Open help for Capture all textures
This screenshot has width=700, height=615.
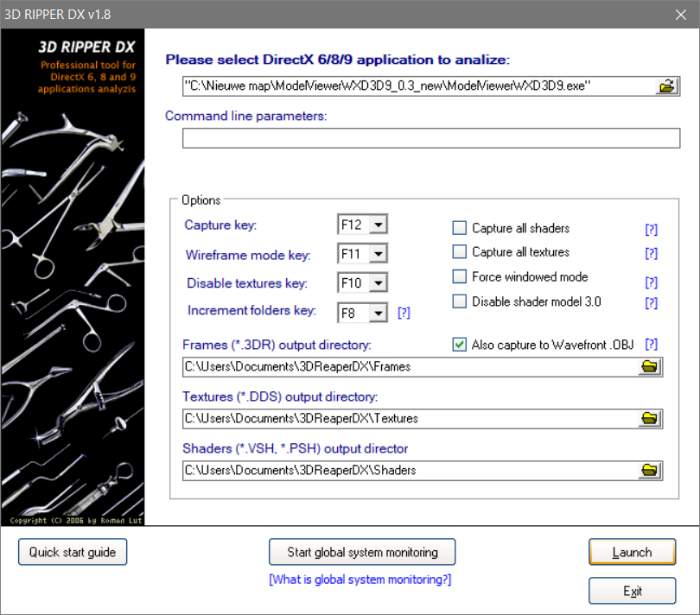click(652, 253)
